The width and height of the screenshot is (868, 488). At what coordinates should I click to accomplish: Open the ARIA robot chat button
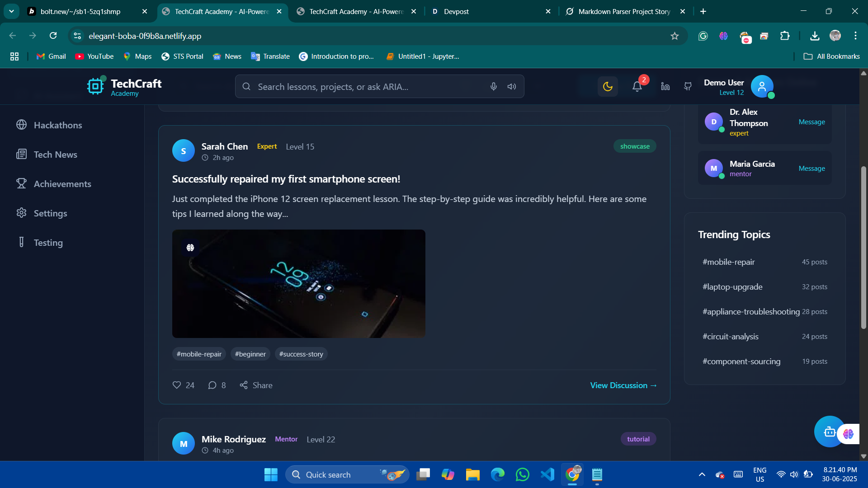(x=830, y=432)
